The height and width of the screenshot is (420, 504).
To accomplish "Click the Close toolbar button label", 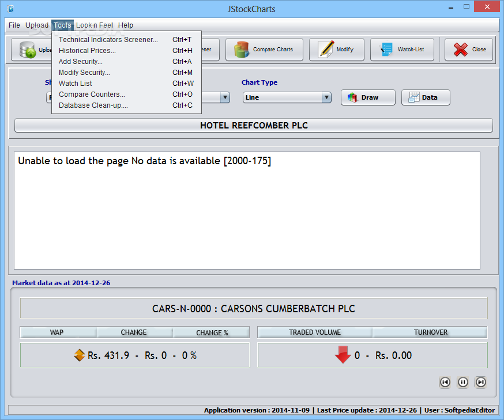I will pos(479,50).
